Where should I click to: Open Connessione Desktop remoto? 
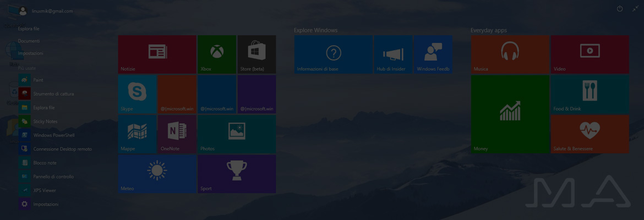pyautogui.click(x=56, y=149)
